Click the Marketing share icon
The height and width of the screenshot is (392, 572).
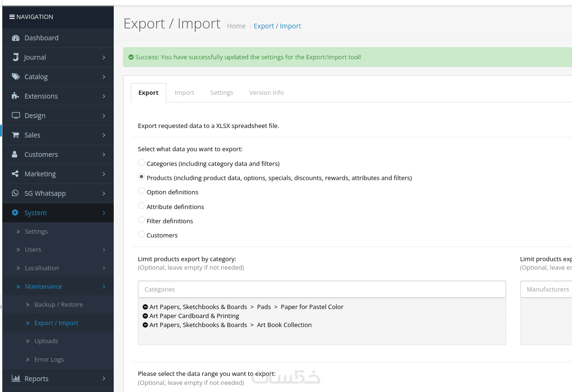[x=16, y=174]
